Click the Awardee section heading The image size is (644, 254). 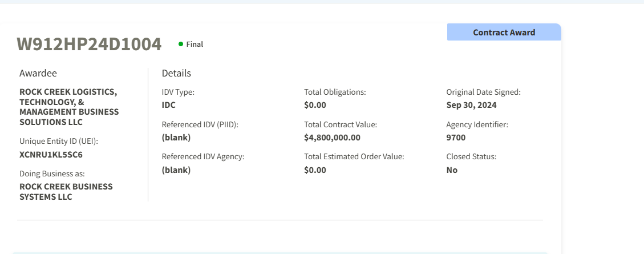pyautogui.click(x=38, y=73)
